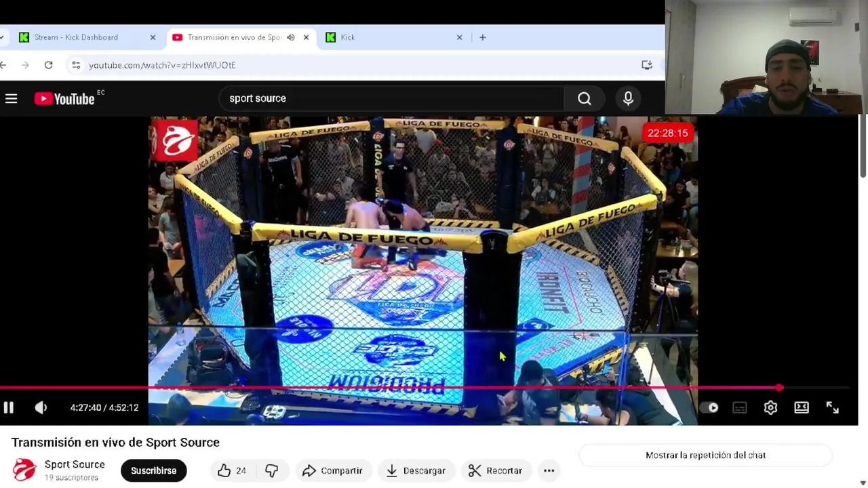Toggle the autoplay switch in player
Image resolution: width=868 pixels, height=488 pixels.
coord(709,407)
